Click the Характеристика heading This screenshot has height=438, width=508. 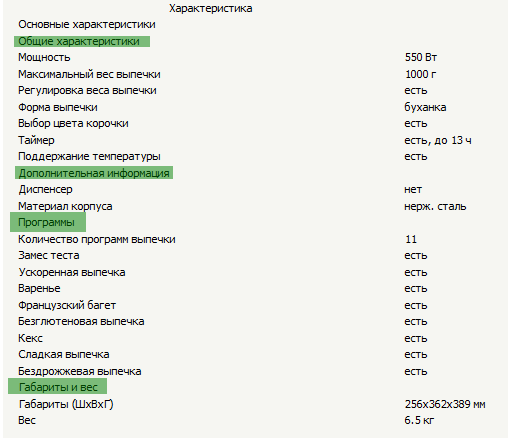210,8
